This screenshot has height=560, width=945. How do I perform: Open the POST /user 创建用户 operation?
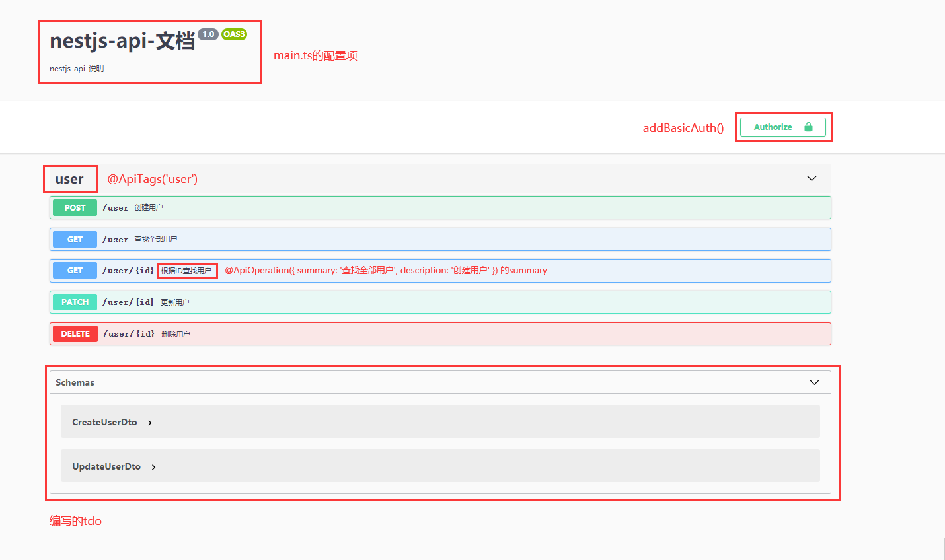tap(440, 207)
